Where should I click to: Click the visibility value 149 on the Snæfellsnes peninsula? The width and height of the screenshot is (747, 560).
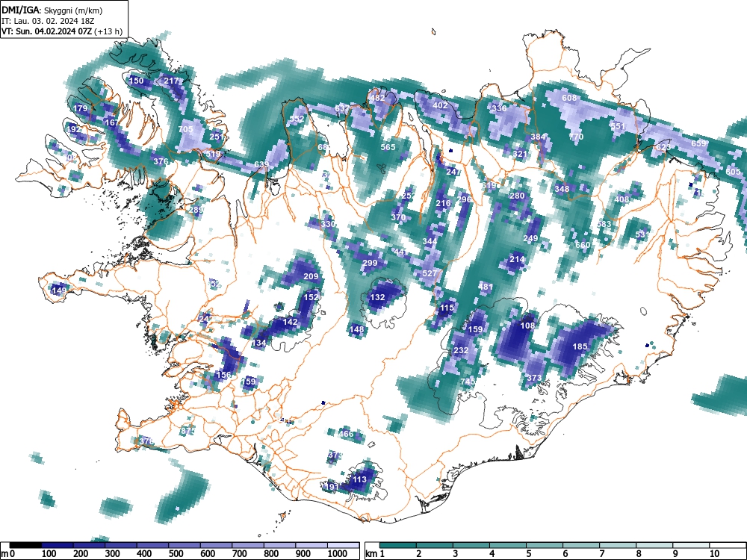pos(60,290)
